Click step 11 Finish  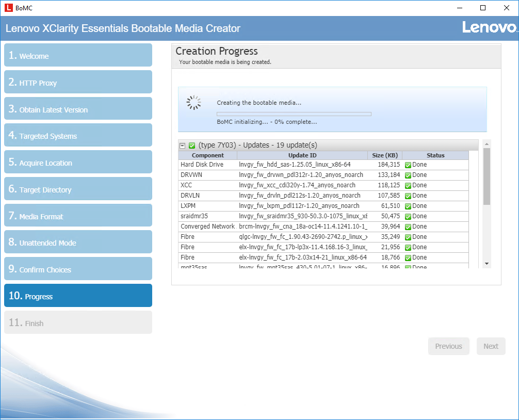click(78, 322)
